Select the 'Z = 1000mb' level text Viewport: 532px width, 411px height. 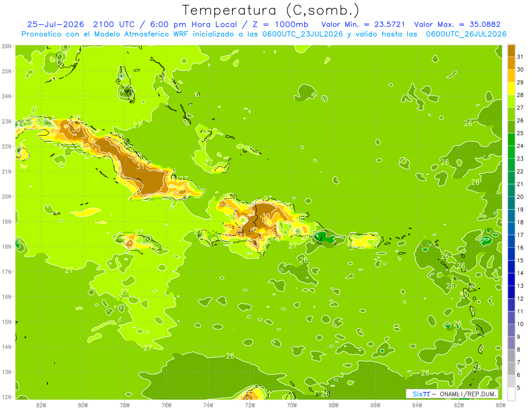point(278,24)
